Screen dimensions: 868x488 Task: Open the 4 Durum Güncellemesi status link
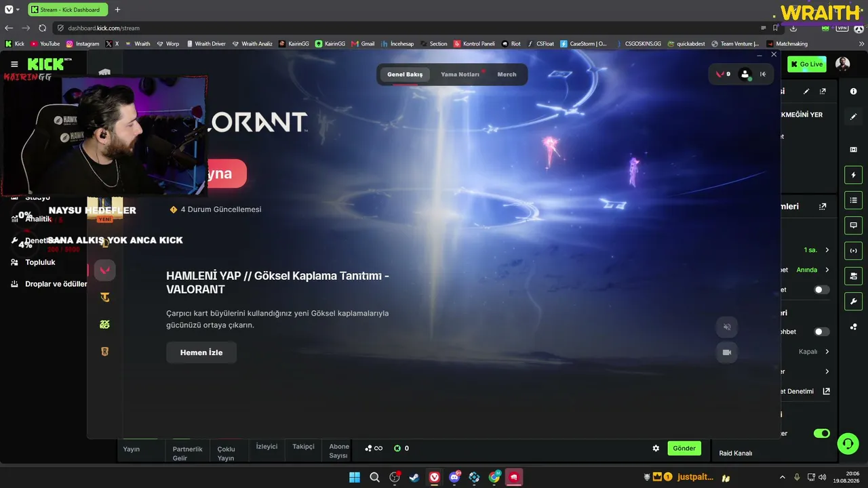tap(216, 209)
